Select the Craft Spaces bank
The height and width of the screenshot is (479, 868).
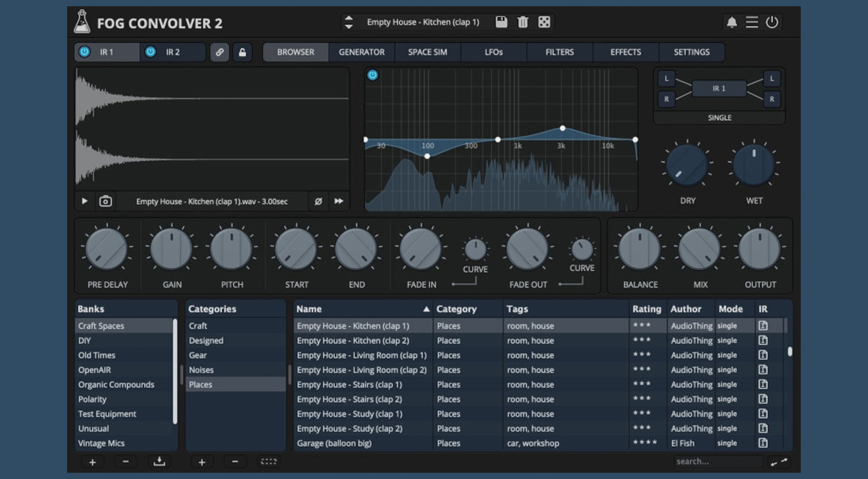[x=125, y=326]
